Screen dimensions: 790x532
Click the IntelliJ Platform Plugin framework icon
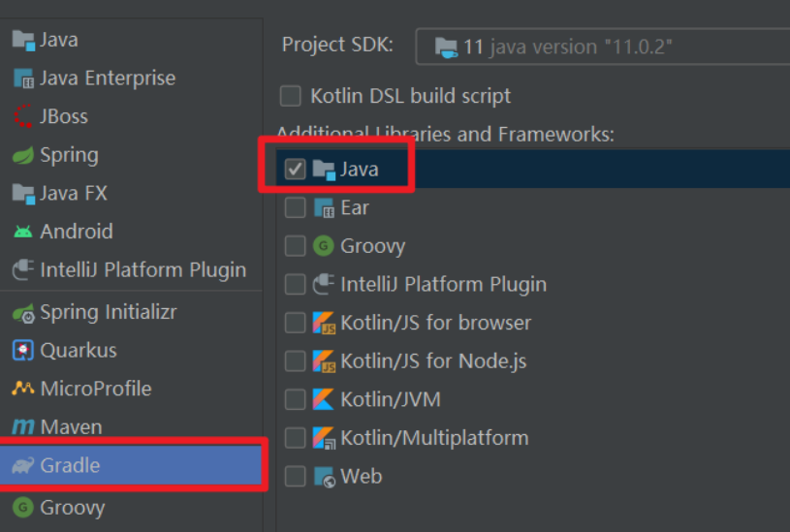(324, 285)
